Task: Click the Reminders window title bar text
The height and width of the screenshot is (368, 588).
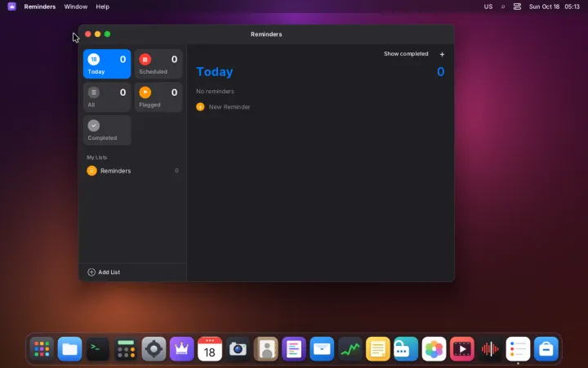Action: point(266,34)
